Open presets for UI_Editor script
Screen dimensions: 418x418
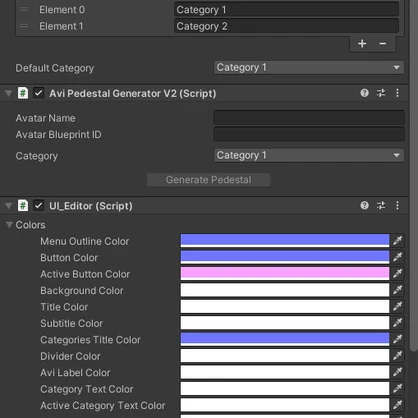381,205
